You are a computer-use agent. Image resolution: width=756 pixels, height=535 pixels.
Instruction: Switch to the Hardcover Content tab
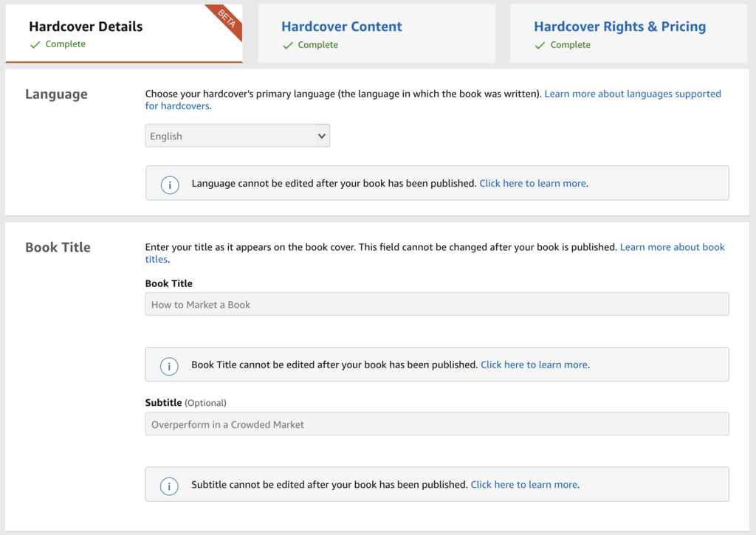click(x=341, y=27)
